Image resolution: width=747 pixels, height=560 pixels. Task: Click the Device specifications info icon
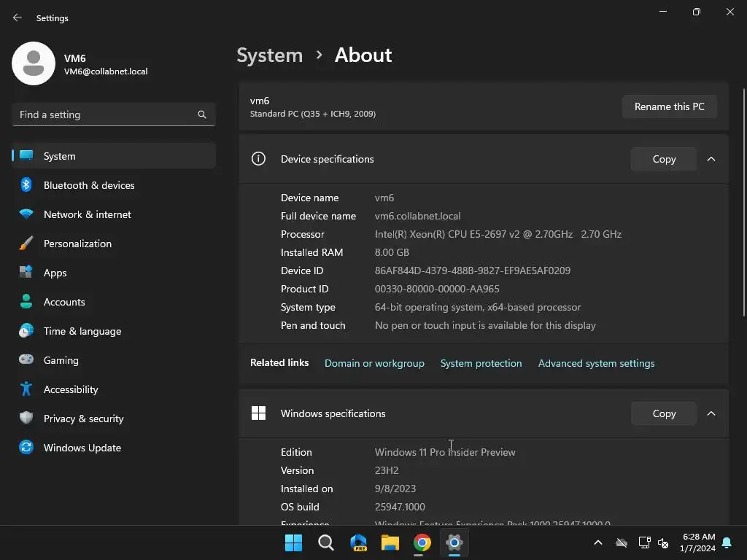[x=258, y=158]
